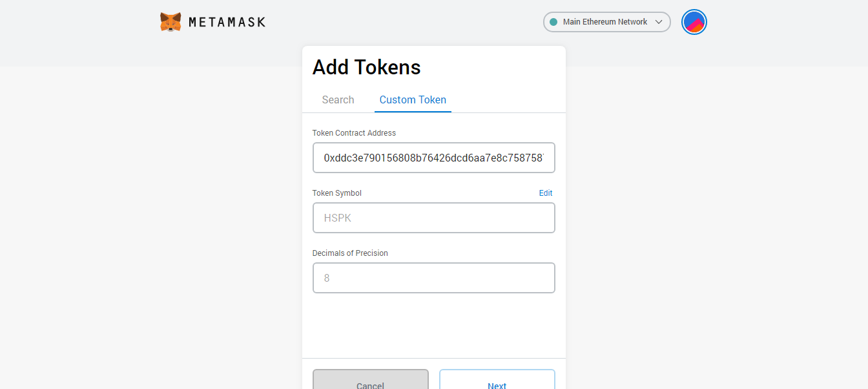Click the Add Tokens heading

tap(366, 67)
